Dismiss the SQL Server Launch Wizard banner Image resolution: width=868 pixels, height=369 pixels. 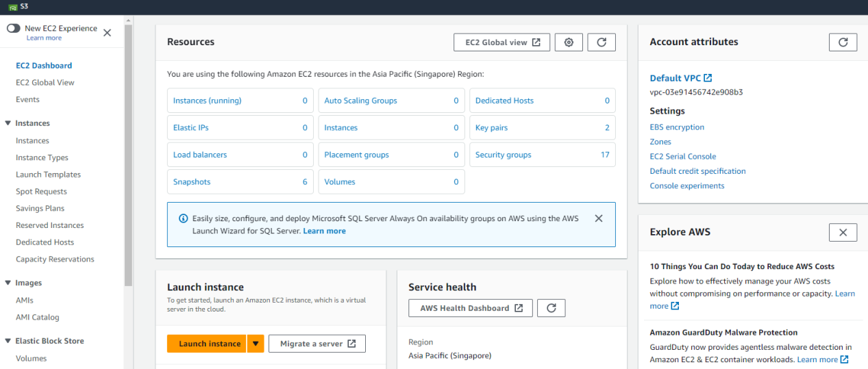click(x=599, y=218)
